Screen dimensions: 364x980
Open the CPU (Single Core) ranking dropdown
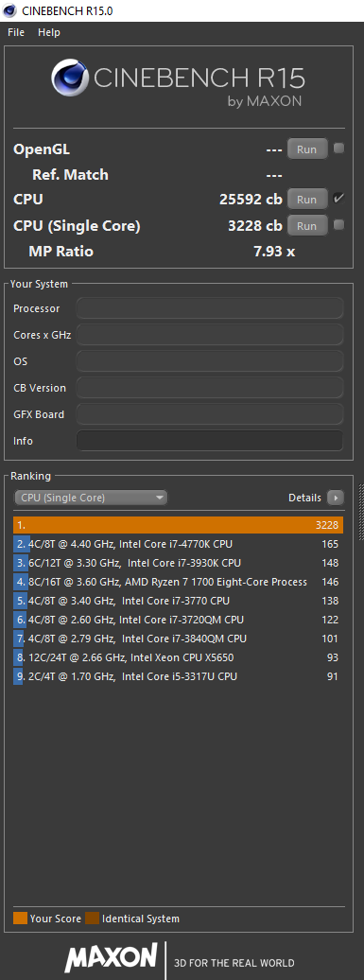tap(91, 498)
